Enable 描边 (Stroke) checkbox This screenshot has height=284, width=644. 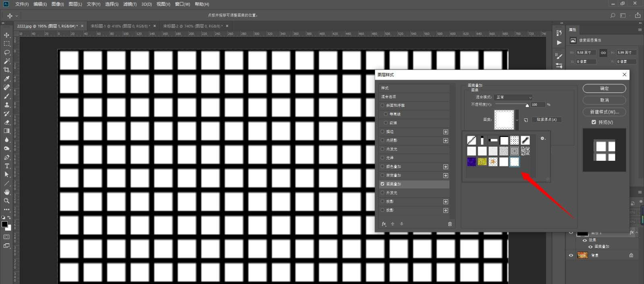pyautogui.click(x=382, y=132)
